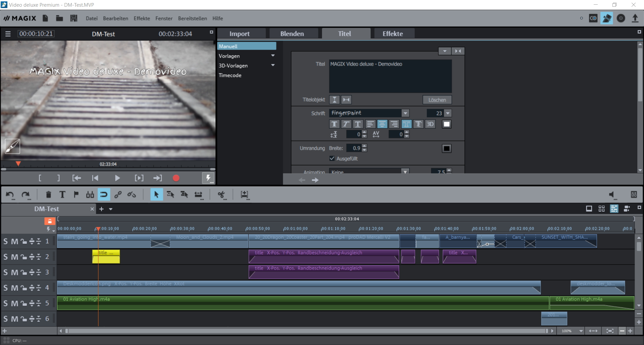Open the title editor T tool
This screenshot has width=644, height=345.
(62, 195)
